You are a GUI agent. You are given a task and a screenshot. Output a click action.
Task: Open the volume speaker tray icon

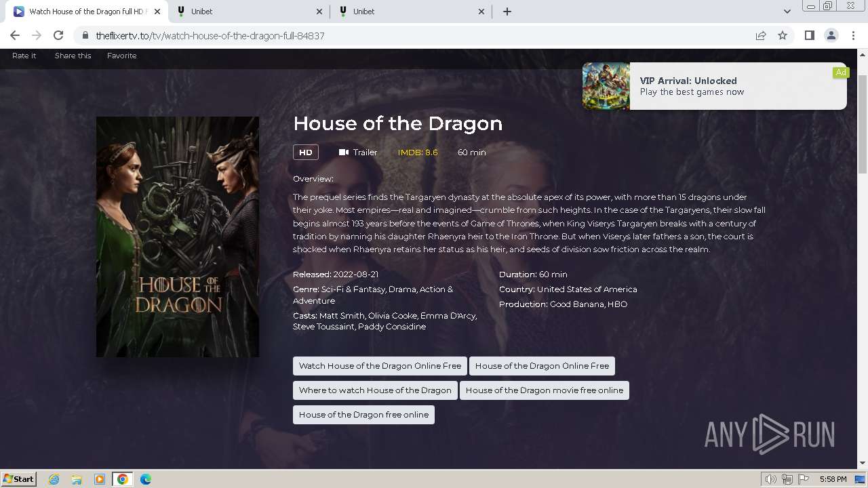[x=771, y=479]
